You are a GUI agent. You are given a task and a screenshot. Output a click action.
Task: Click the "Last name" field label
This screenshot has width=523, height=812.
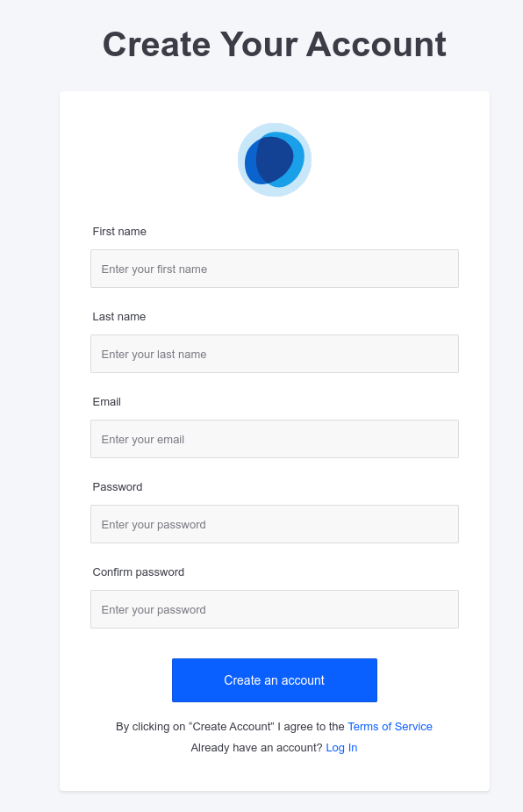(119, 316)
